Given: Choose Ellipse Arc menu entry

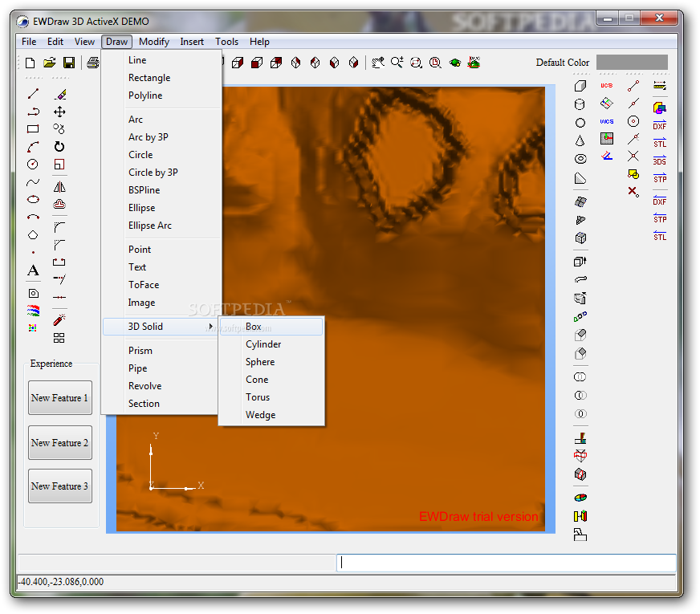Looking at the screenshot, I should pos(161,226).
